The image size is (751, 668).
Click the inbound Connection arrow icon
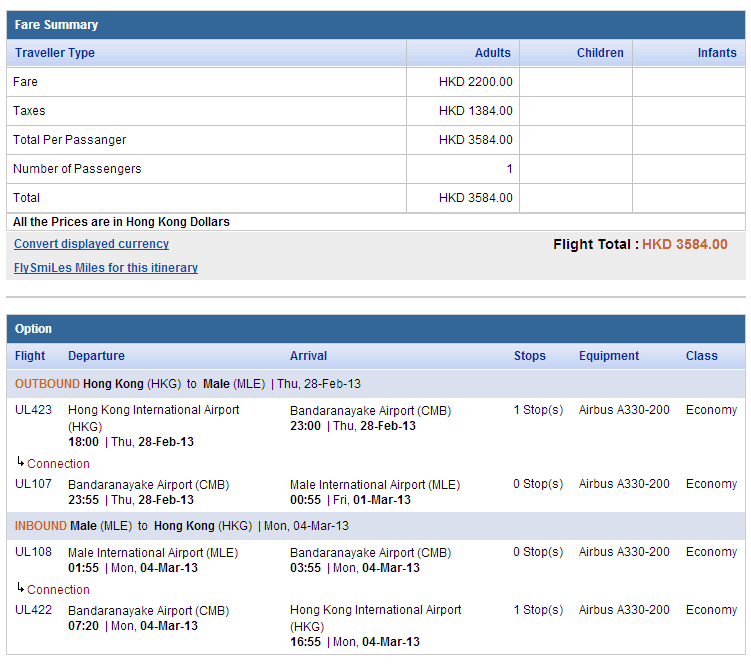[20, 588]
